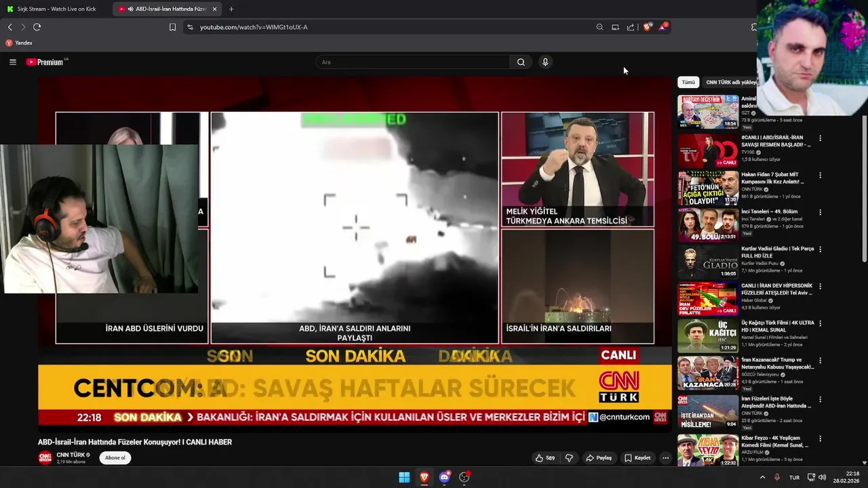Screen dimensions: 868x488
Task: Open CNN TÜRK channel name link
Action: pos(71,455)
